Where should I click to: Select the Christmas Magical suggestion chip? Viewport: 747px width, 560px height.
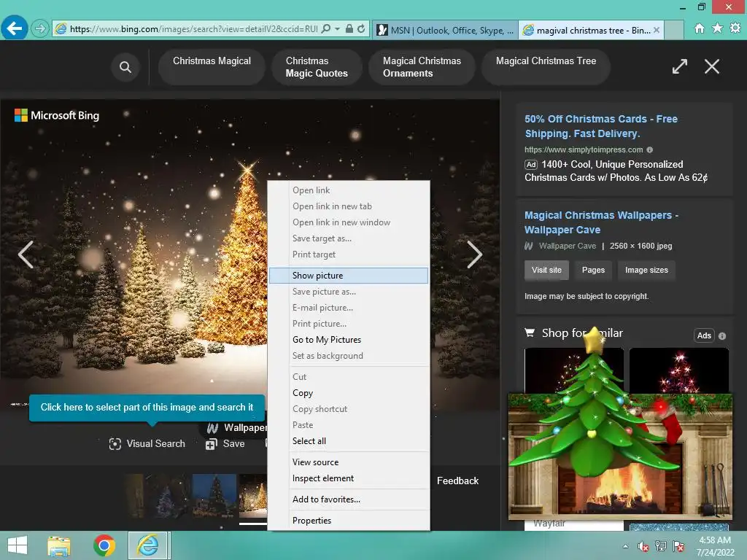pyautogui.click(x=212, y=67)
